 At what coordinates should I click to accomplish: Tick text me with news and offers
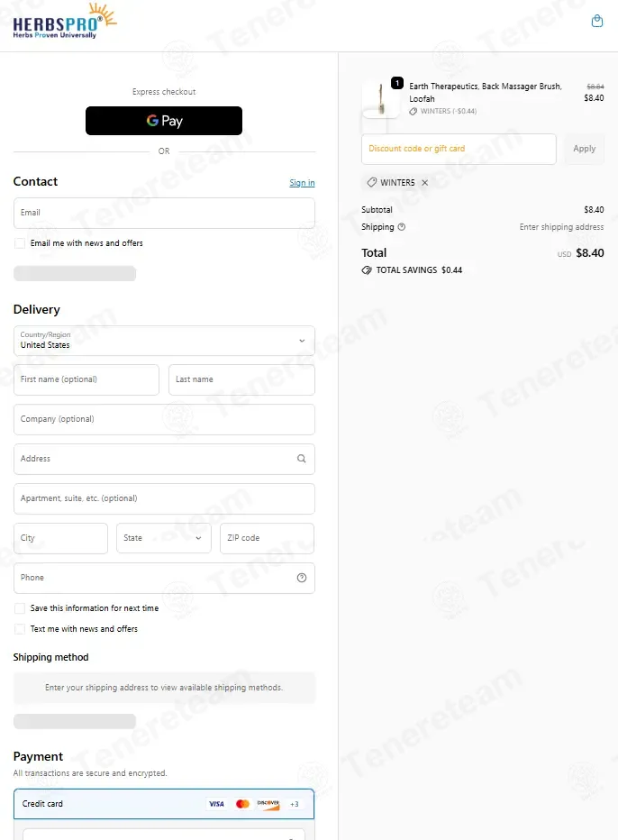click(20, 629)
